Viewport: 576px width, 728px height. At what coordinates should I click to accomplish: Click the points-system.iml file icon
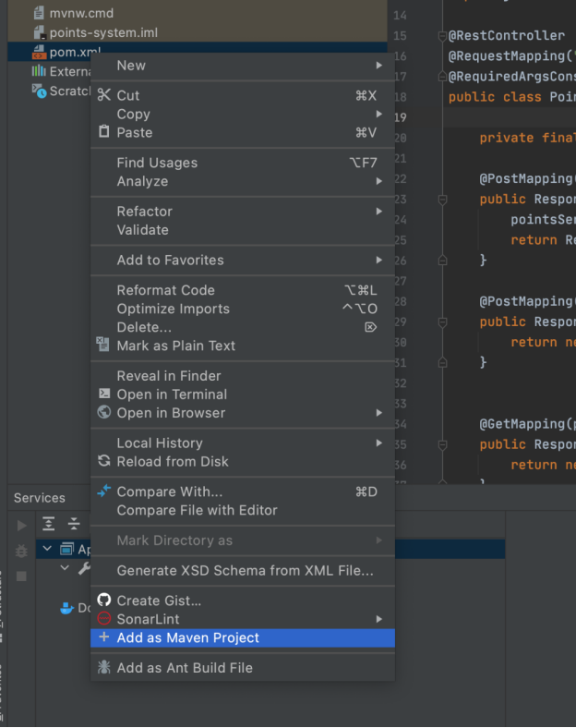pyautogui.click(x=40, y=32)
